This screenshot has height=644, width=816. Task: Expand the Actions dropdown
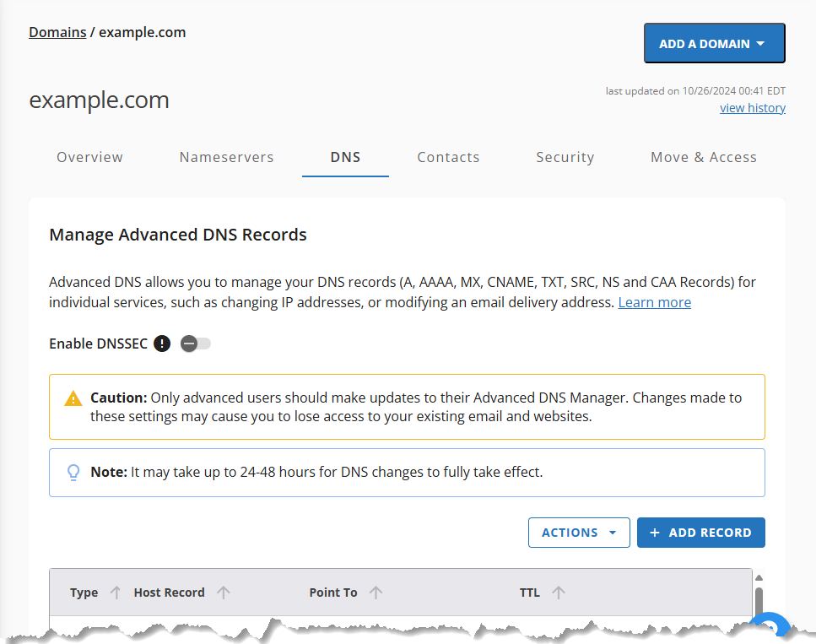coord(579,533)
